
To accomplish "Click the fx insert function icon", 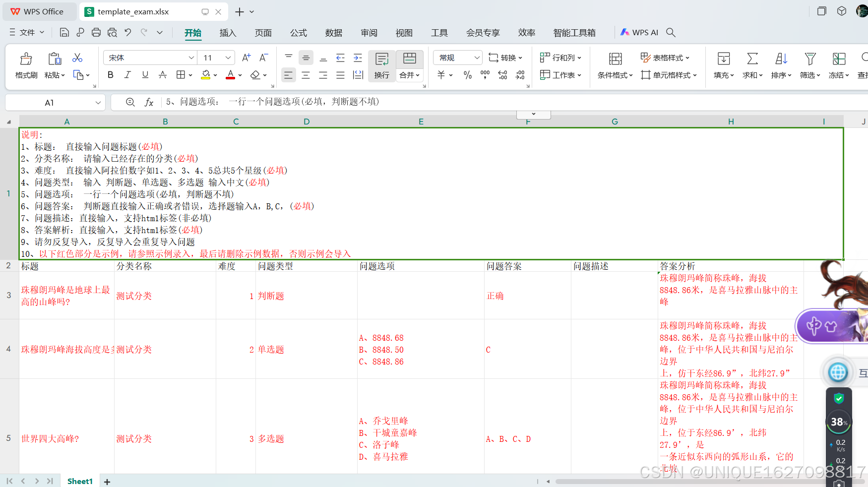I will 149,102.
